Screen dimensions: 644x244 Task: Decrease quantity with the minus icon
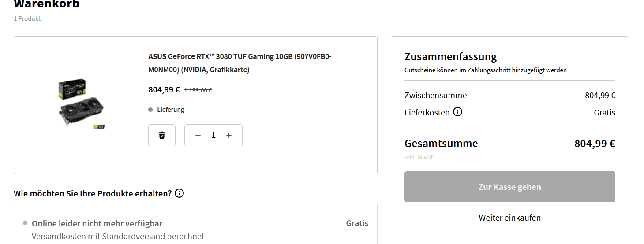tap(198, 135)
